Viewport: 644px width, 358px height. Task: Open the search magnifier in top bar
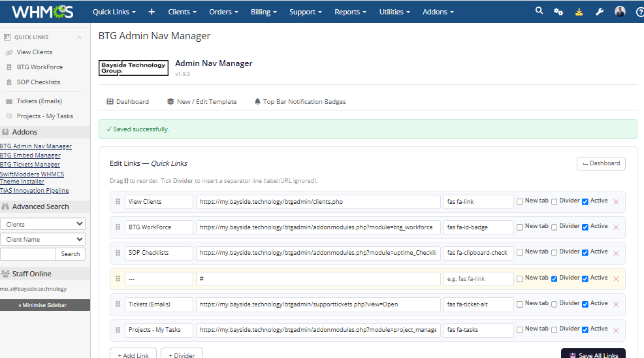pos(539,11)
